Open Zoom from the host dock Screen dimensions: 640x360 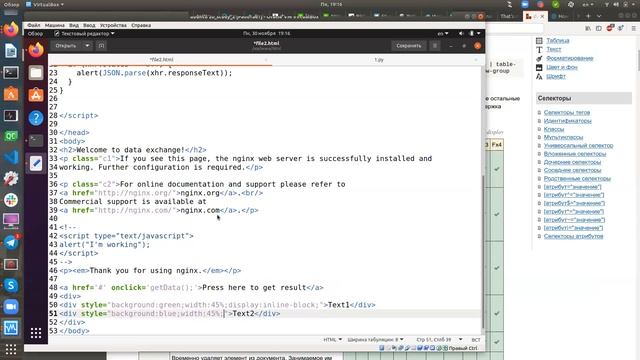click(11, 307)
